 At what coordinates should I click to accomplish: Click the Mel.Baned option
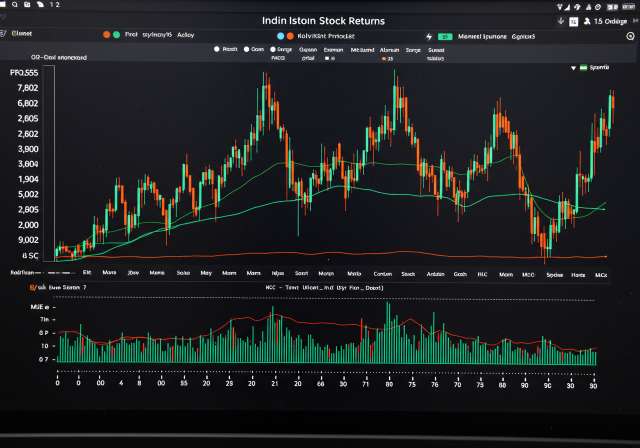[x=362, y=48]
